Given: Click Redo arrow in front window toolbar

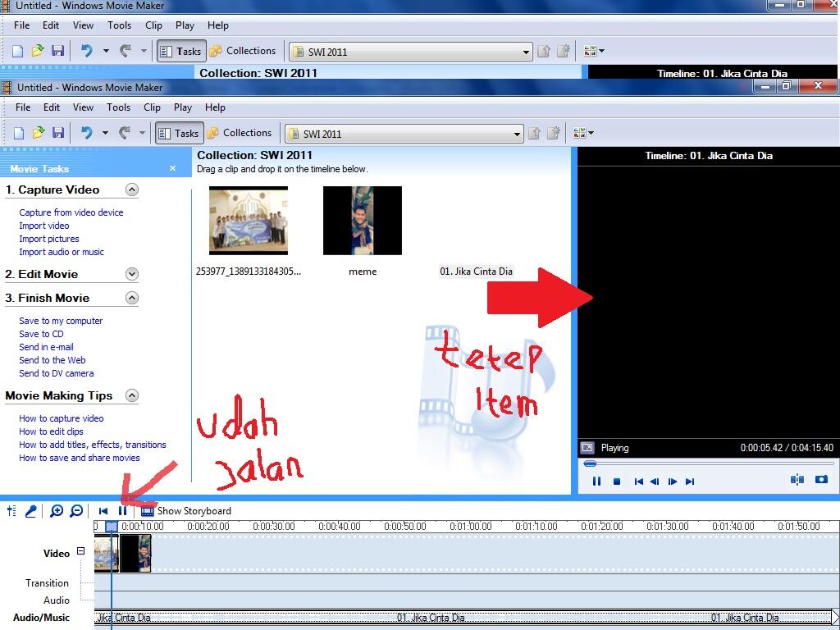Looking at the screenshot, I should [125, 133].
